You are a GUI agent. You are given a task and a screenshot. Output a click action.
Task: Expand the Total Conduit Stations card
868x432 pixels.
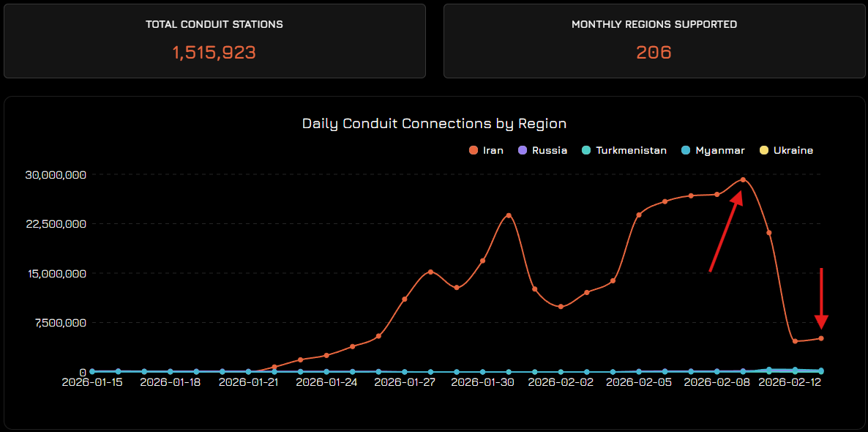214,41
